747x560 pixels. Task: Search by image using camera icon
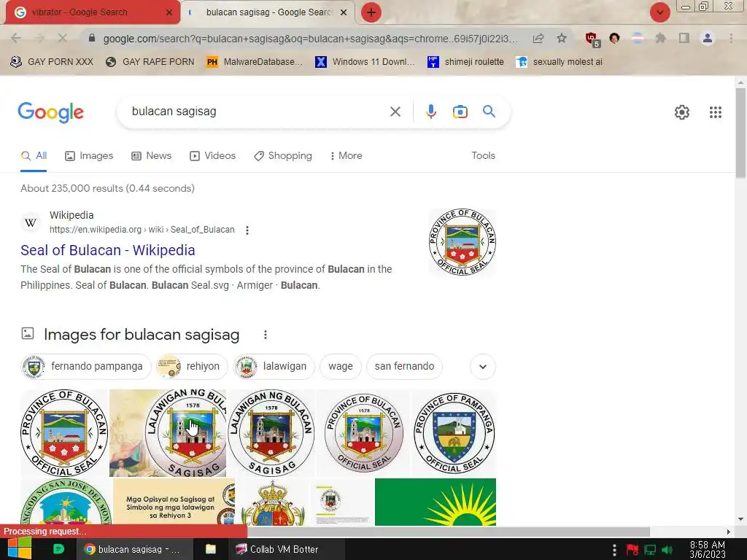tap(460, 112)
